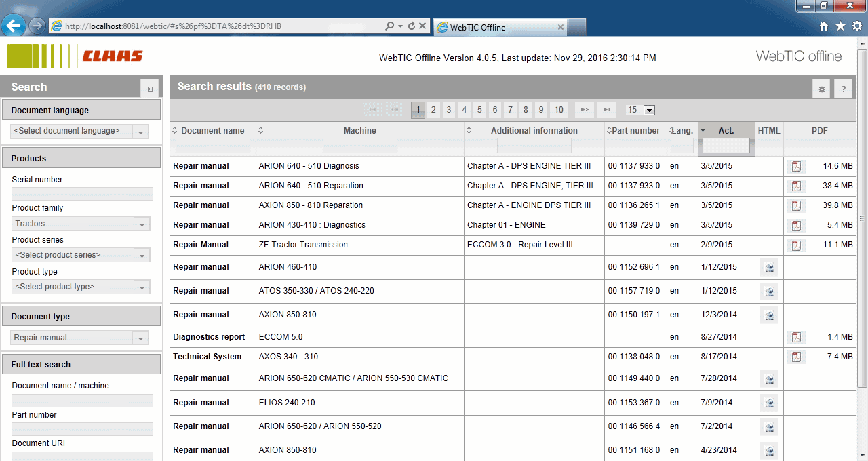Image resolution: width=868 pixels, height=461 pixels.
Task: Open the help question mark button
Action: click(844, 88)
